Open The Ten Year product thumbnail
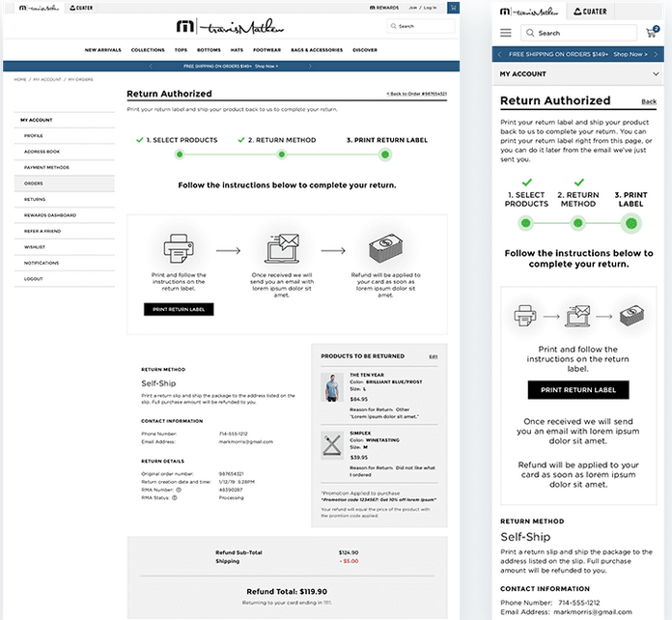The height and width of the screenshot is (620, 672). pyautogui.click(x=332, y=387)
